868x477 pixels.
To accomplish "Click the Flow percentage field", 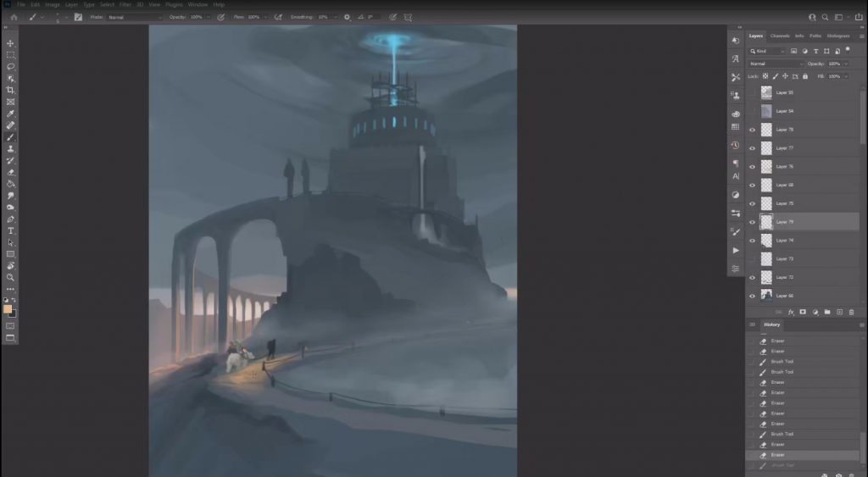I will tap(254, 17).
